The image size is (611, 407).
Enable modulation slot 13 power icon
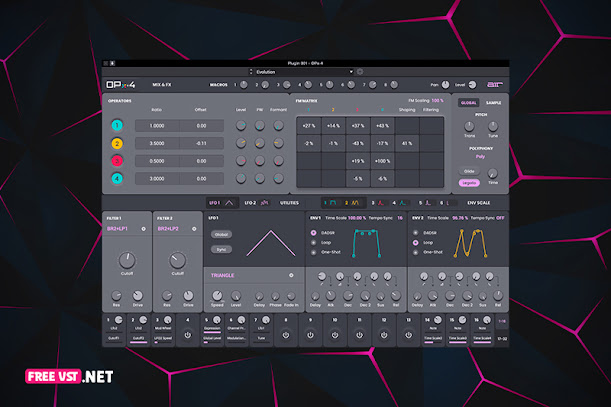pos(408,335)
